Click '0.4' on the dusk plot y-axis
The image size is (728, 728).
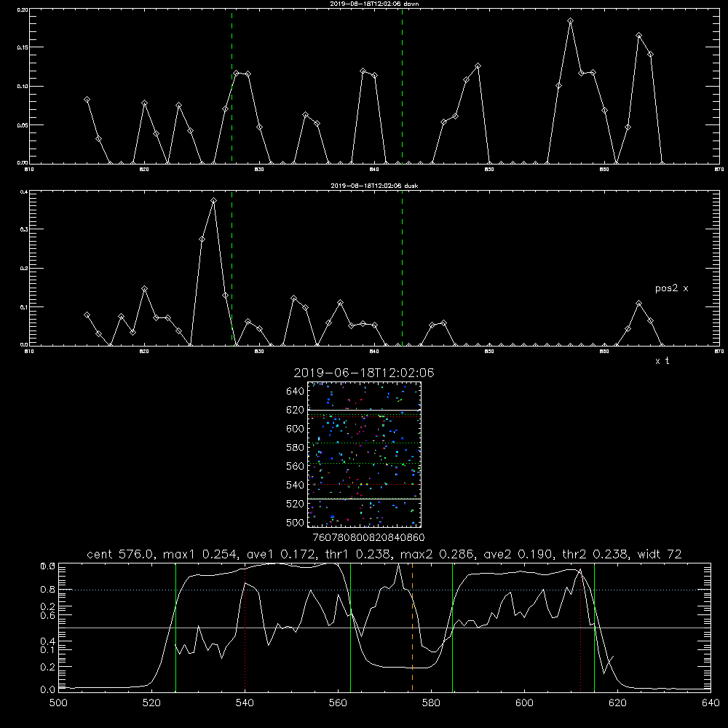pos(24,191)
